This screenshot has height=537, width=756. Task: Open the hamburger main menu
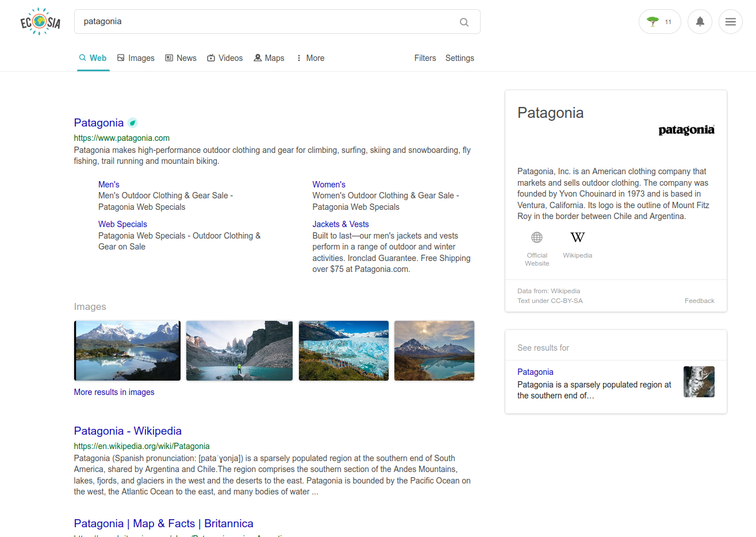730,22
